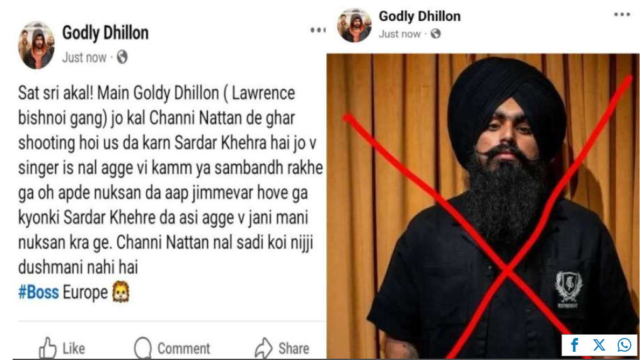This screenshot has height=360, width=644.
Task: Open the posted photo with red cross
Action: pos(483,206)
